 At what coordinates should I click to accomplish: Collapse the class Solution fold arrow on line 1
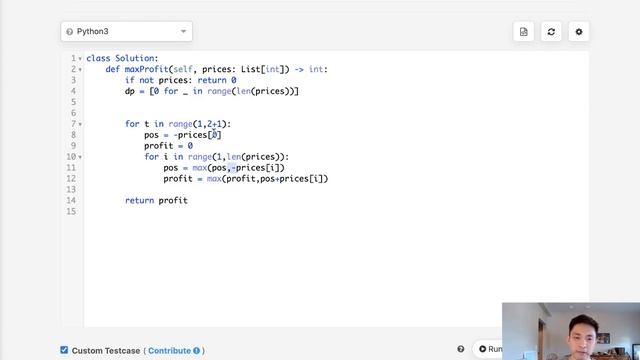[80, 59]
